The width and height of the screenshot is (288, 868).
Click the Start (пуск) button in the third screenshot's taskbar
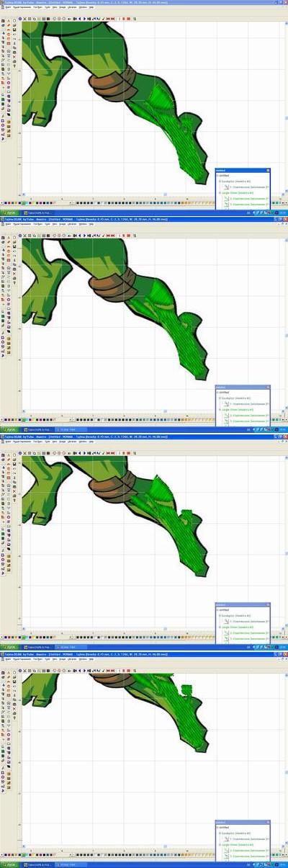(x=9, y=647)
